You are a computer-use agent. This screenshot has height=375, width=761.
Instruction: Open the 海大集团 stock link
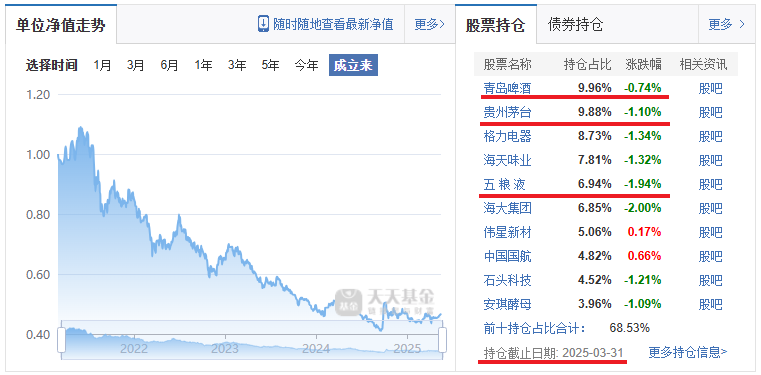point(507,208)
